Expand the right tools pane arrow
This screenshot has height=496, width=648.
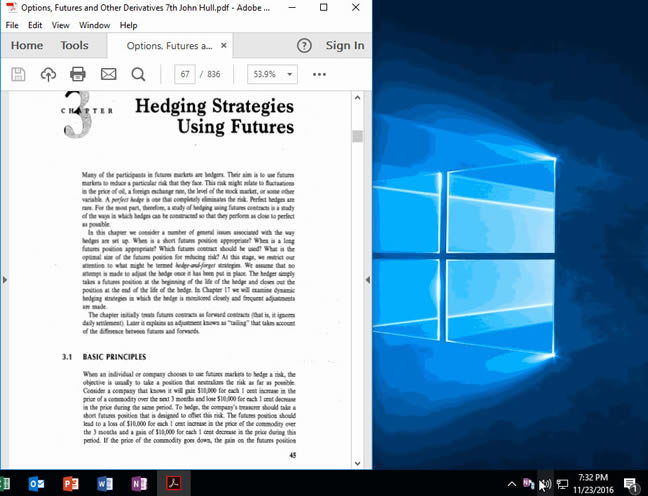pyautogui.click(x=367, y=280)
